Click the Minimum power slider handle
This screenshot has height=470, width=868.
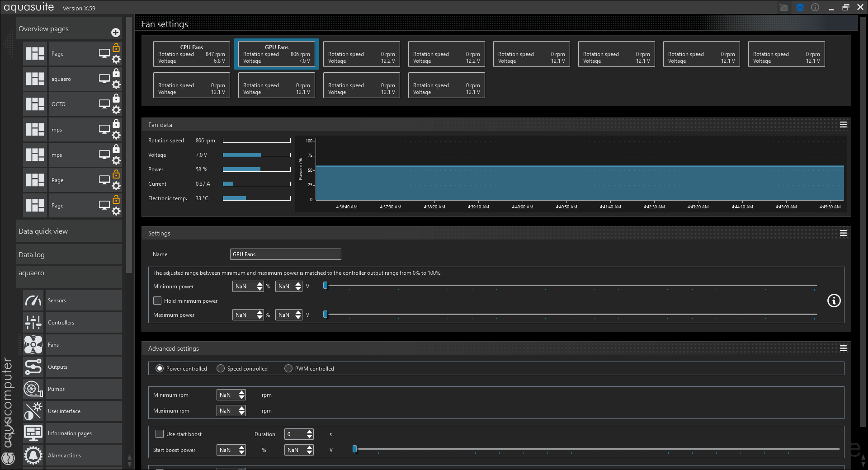[325, 286]
